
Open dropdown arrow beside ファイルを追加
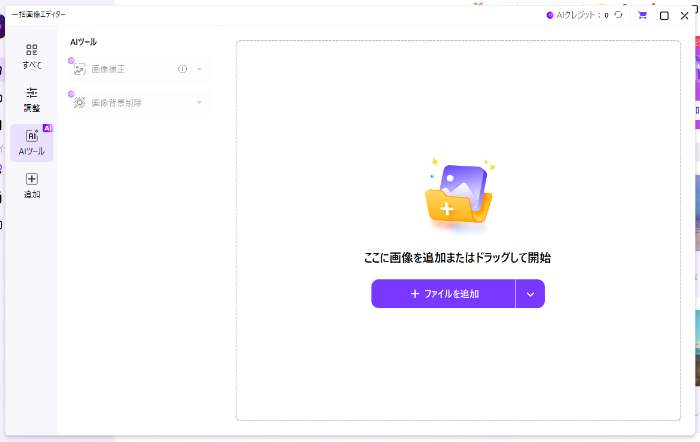[530, 294]
